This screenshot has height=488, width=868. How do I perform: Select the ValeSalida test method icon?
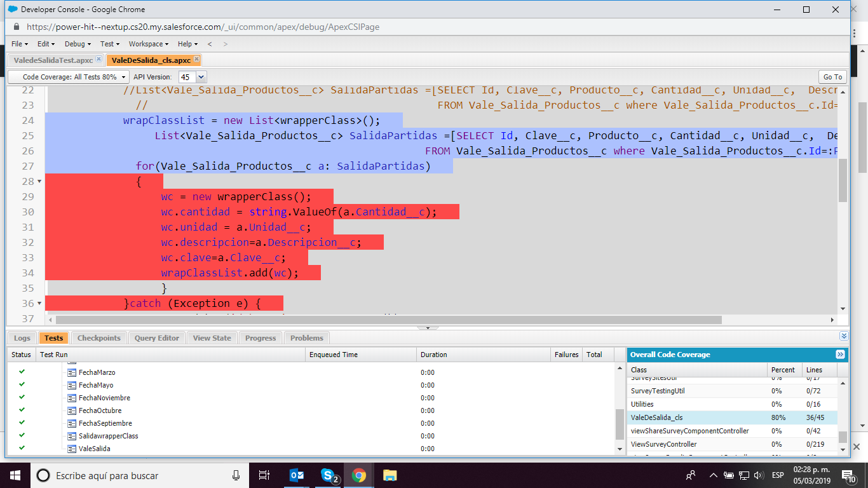point(72,449)
